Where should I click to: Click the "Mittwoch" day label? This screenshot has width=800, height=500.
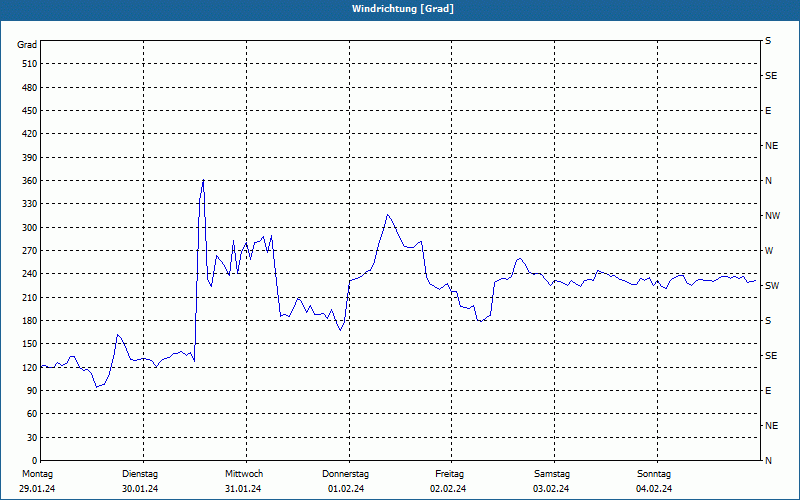pyautogui.click(x=244, y=474)
